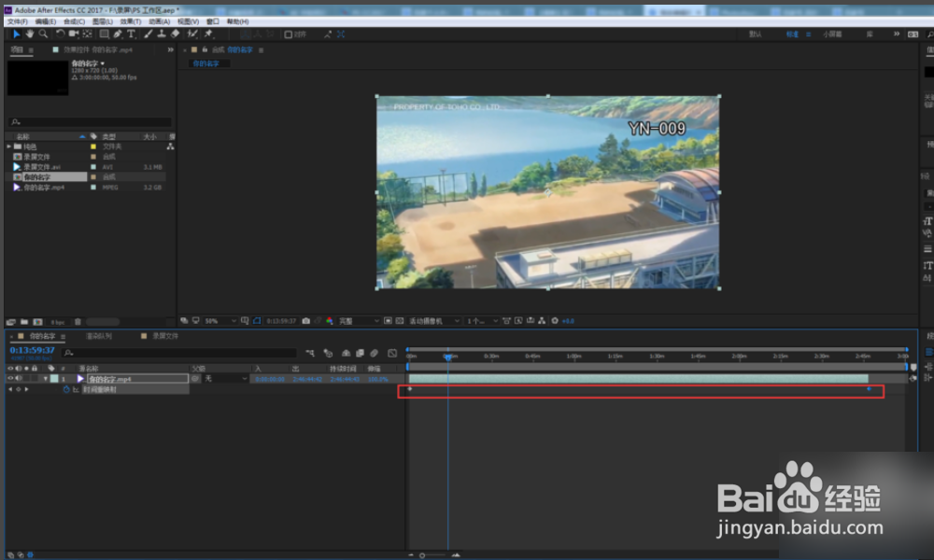Toggle the time remap stopwatch
The height and width of the screenshot is (560, 934).
click(x=66, y=389)
